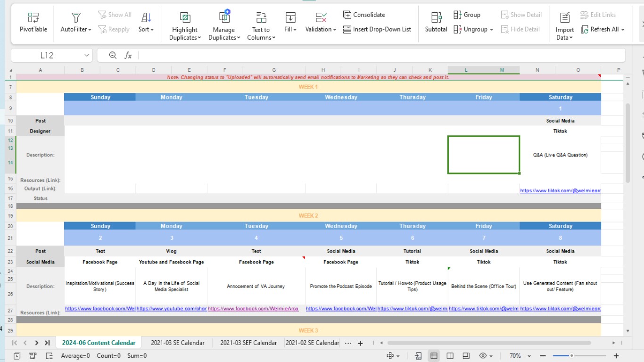Click the Group icon
This screenshot has height=362, width=644.
click(457, 15)
